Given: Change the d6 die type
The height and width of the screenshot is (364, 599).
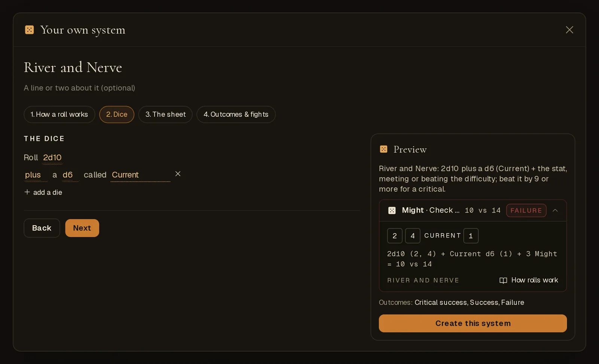Looking at the screenshot, I should [x=70, y=175].
